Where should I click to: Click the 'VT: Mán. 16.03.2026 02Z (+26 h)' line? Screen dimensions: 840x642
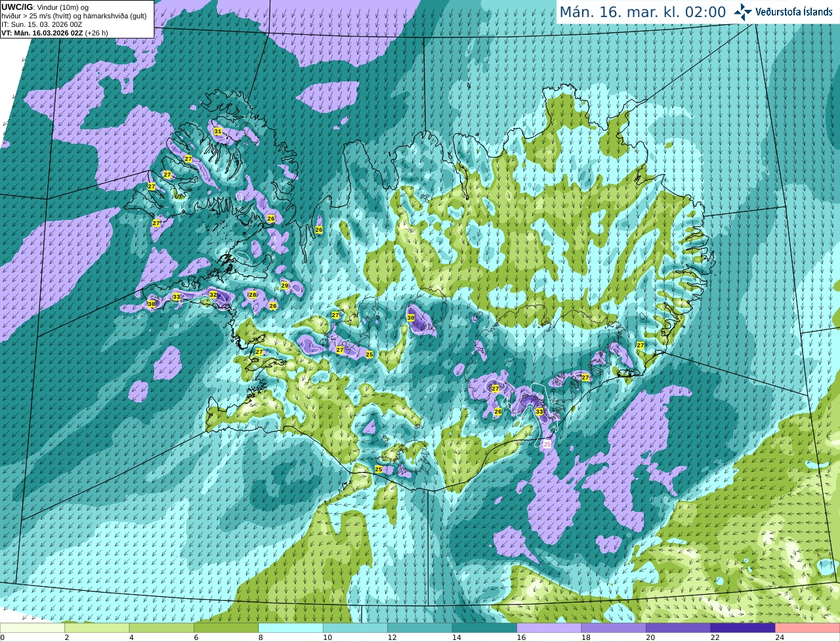(54, 33)
